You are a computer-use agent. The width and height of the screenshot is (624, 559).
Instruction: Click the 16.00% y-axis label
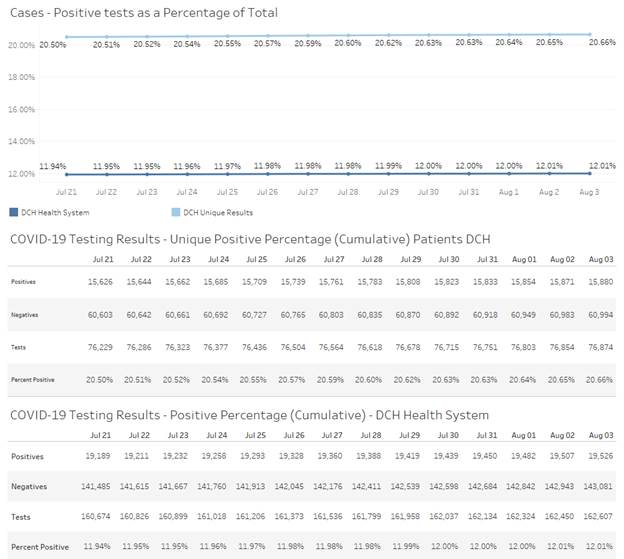click(21, 109)
